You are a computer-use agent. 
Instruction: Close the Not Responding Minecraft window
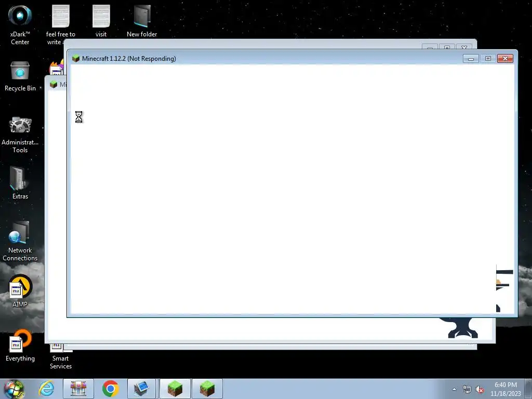click(x=505, y=58)
